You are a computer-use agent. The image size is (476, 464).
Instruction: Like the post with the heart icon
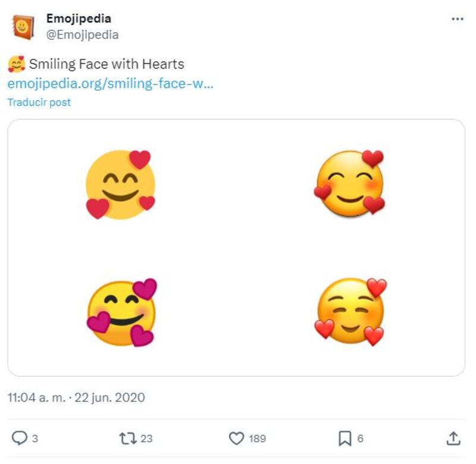tap(237, 439)
